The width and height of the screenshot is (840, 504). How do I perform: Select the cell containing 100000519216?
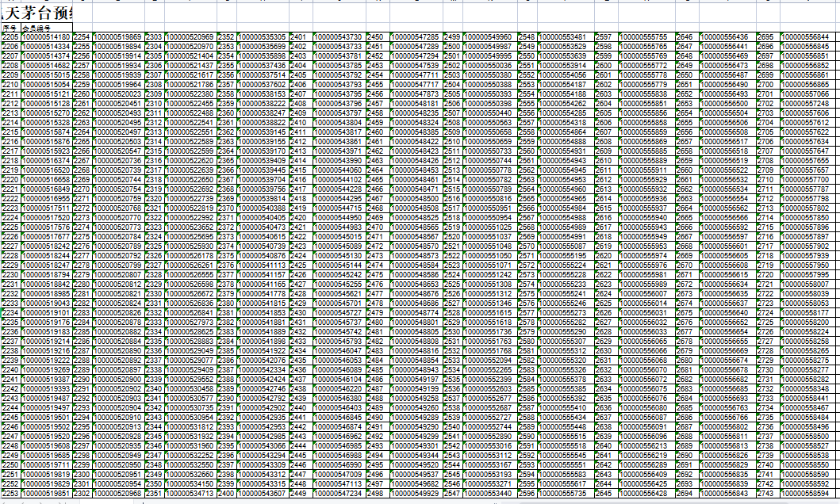click(46, 350)
